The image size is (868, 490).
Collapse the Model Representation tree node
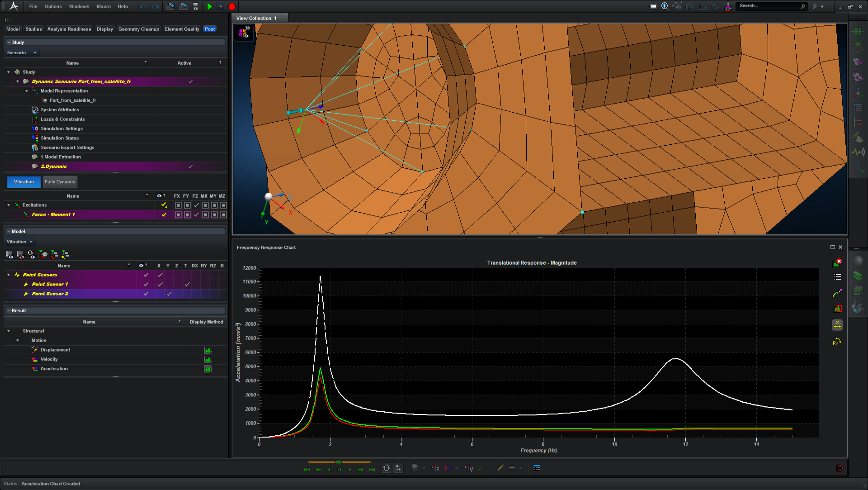tap(27, 91)
